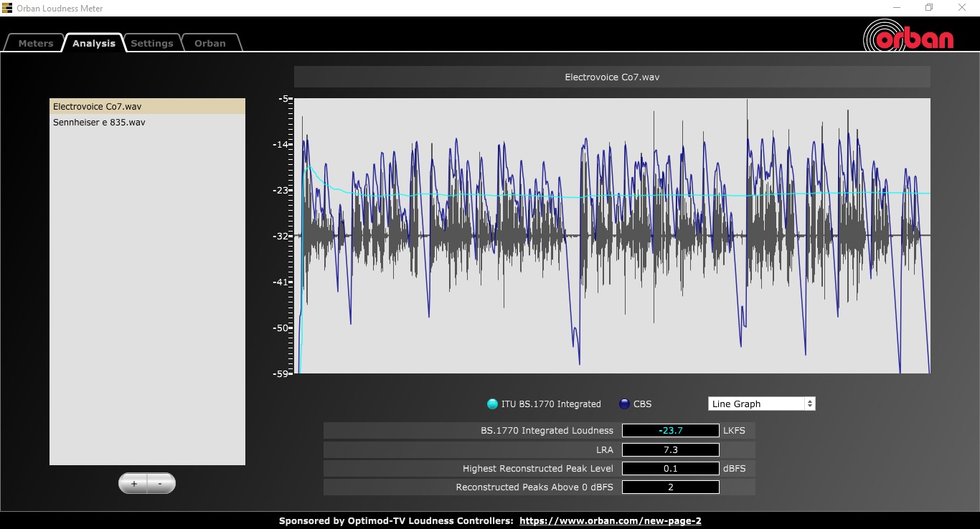980x529 pixels.
Task: Click the LKFS unit label
Action: point(735,431)
